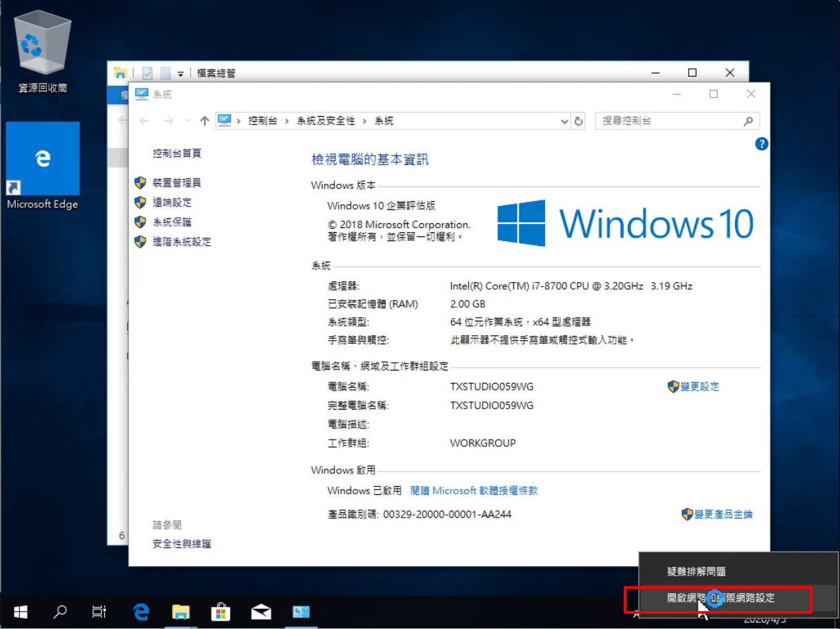Image resolution: width=840 pixels, height=629 pixels.
Task: Expand the chevron after 控制台 breadcrumb
Action: click(x=287, y=121)
